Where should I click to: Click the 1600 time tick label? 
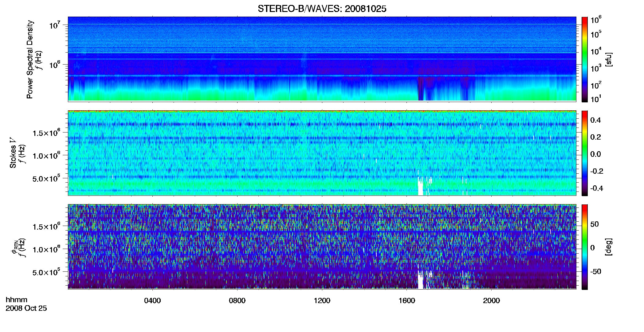[x=407, y=301]
